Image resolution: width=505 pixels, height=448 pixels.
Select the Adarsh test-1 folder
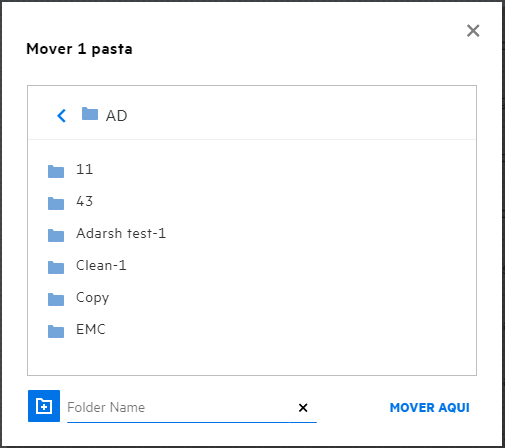tap(121, 233)
